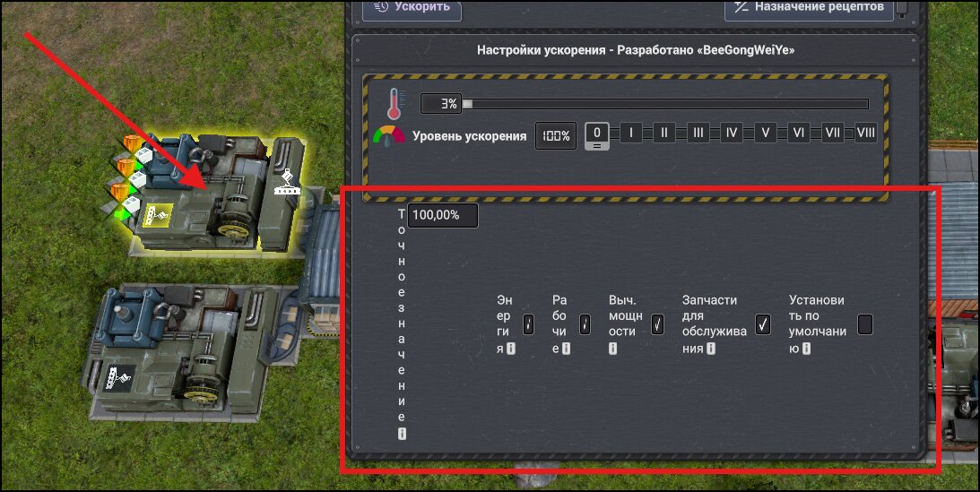The height and width of the screenshot is (492, 980).
Task: Open info icon under Точное значение label
Action: pyautogui.click(x=402, y=434)
